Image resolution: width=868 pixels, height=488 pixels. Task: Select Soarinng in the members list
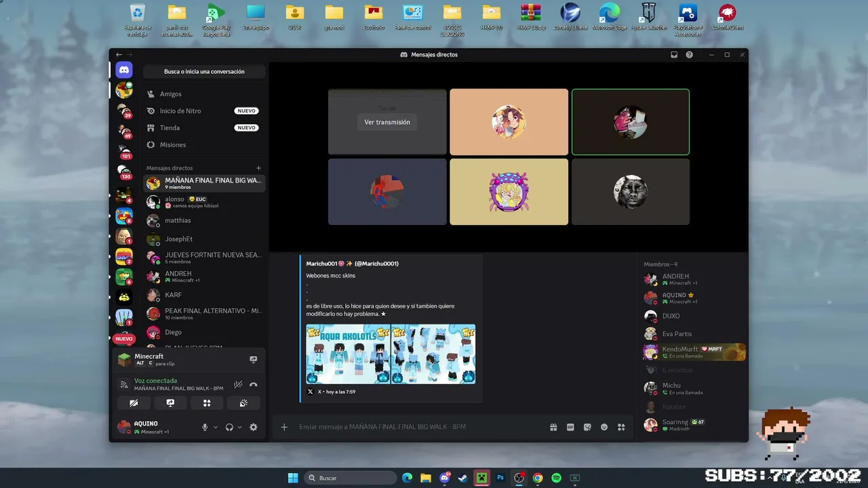point(694,425)
